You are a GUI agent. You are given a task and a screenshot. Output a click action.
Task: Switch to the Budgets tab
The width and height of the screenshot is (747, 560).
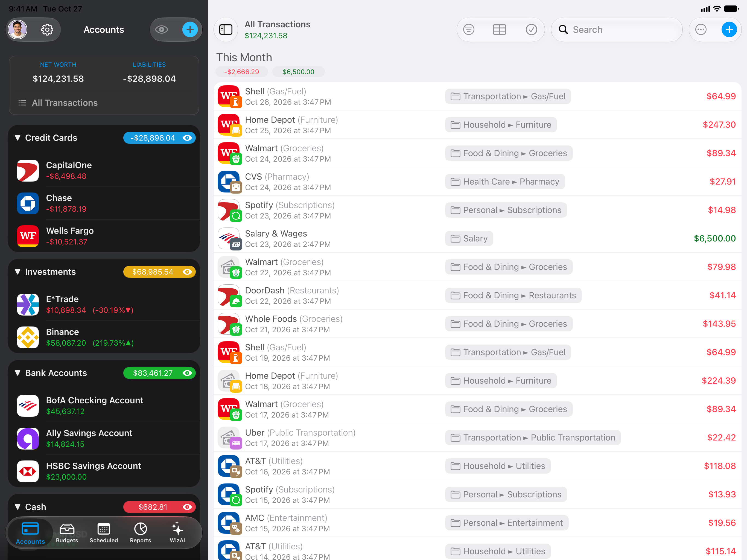point(67,533)
